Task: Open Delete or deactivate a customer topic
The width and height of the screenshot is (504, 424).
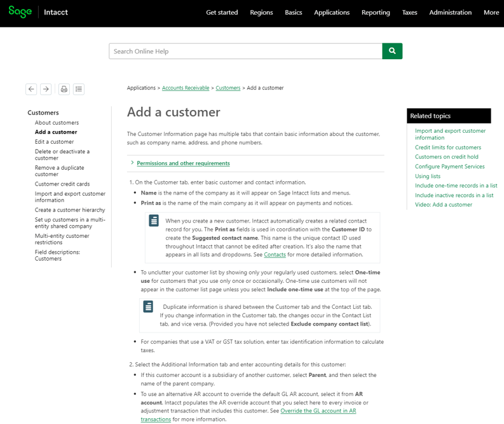Action: coord(62,154)
